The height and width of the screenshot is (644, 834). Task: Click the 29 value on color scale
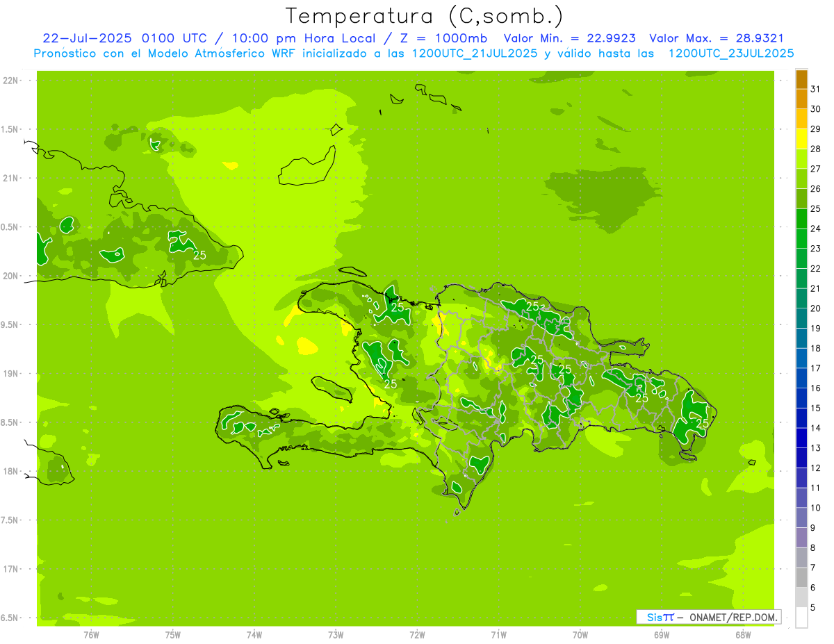coord(815,129)
